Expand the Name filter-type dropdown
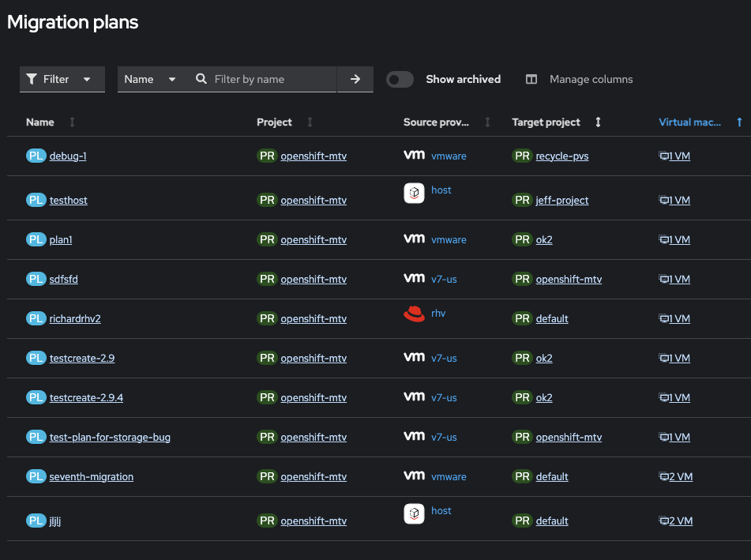The width and height of the screenshot is (751, 560). pyautogui.click(x=150, y=79)
